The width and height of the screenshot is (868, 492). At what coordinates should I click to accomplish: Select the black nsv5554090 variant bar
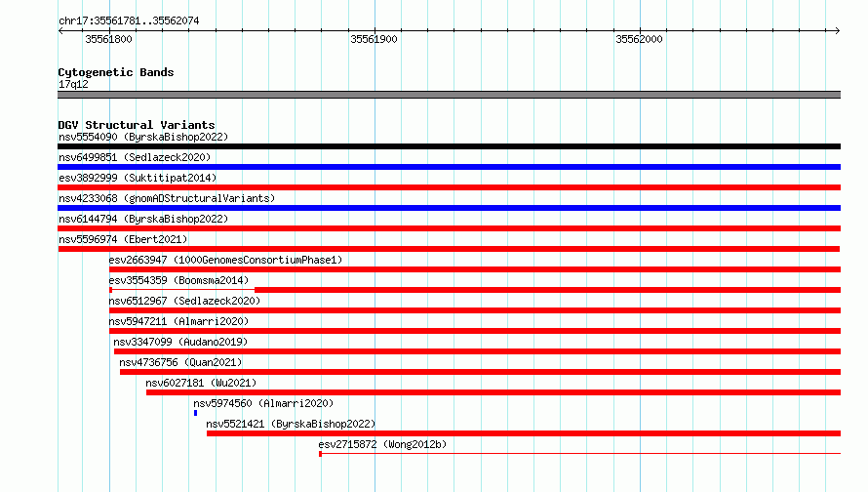449,146
